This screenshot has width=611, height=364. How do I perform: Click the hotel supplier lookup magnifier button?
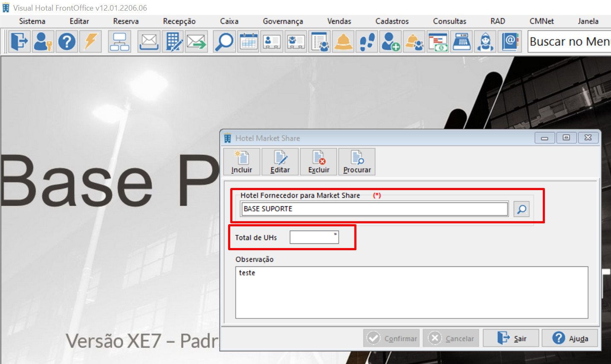[521, 209]
